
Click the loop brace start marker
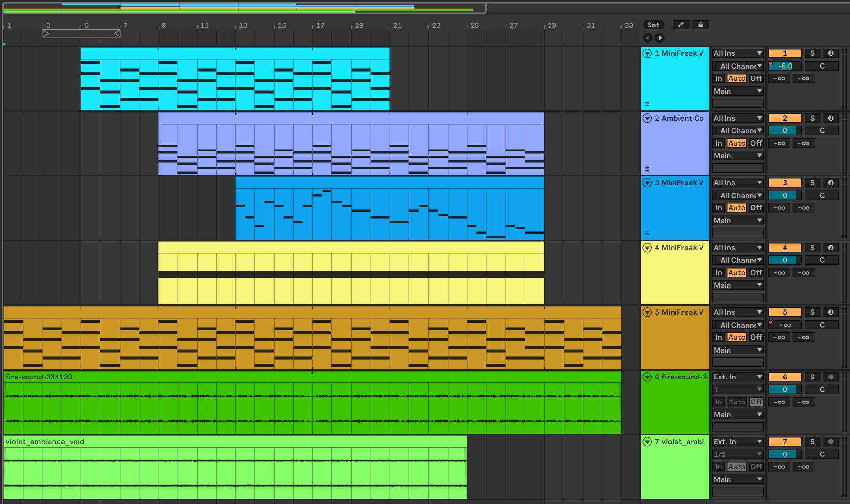[46, 33]
